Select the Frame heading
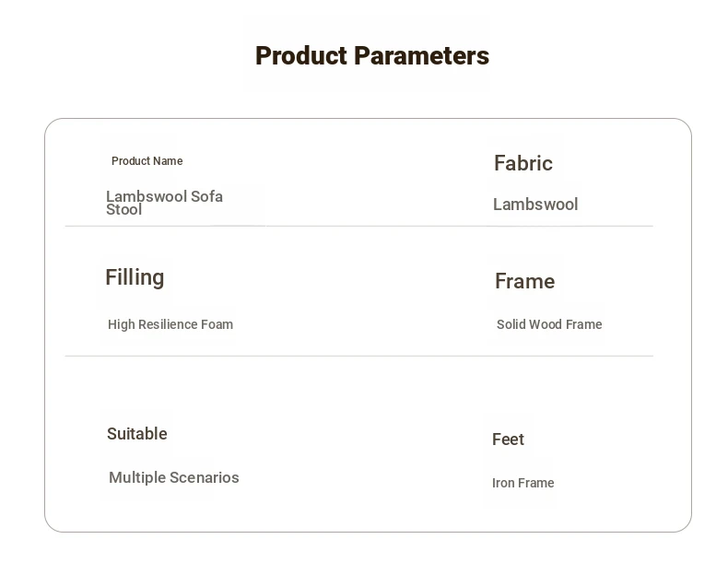 [x=524, y=281]
